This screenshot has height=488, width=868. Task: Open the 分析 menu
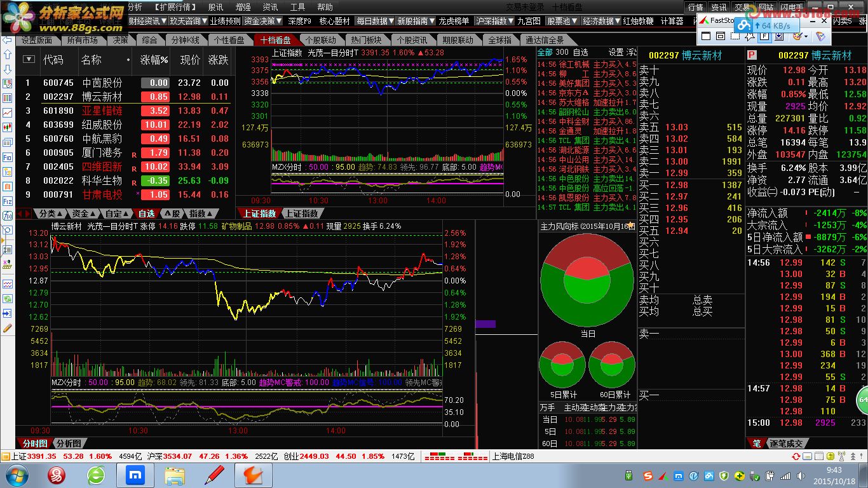[x=135, y=7]
